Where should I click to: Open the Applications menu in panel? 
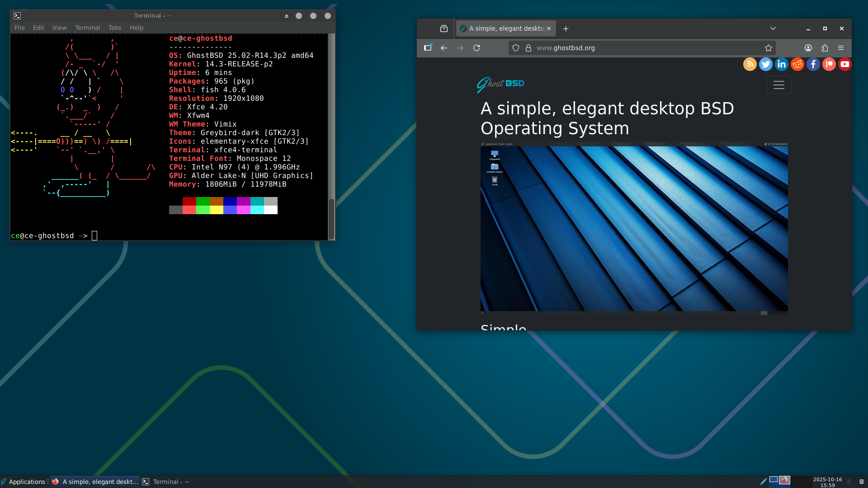(26, 482)
